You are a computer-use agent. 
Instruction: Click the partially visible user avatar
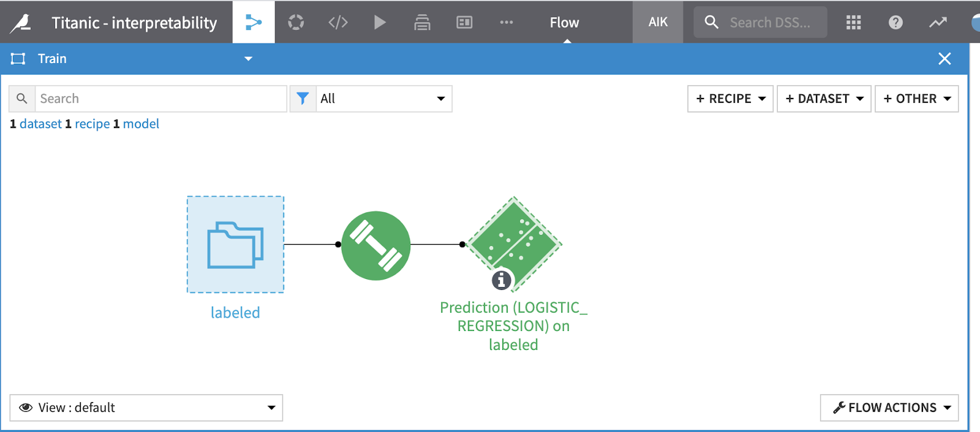(x=975, y=23)
